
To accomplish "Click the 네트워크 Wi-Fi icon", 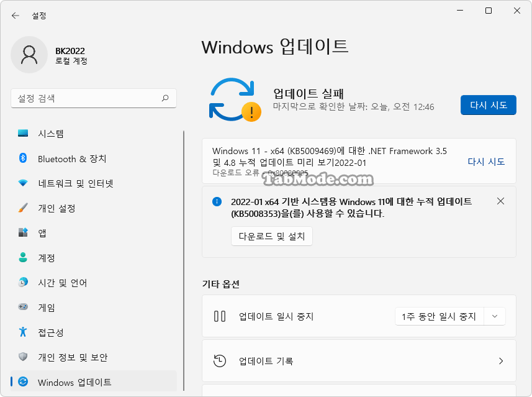I will (23, 183).
